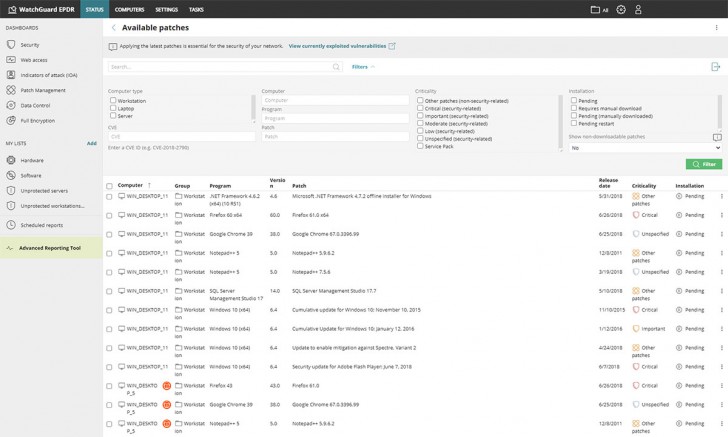The width and height of the screenshot is (728, 437).
Task: Click the Release date column header
Action: (x=608, y=183)
